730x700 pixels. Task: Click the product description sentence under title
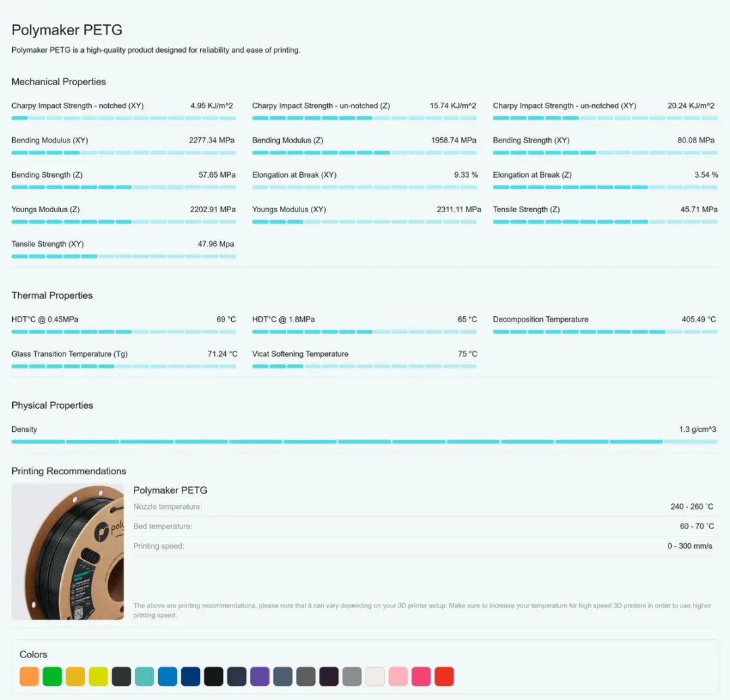[156, 50]
